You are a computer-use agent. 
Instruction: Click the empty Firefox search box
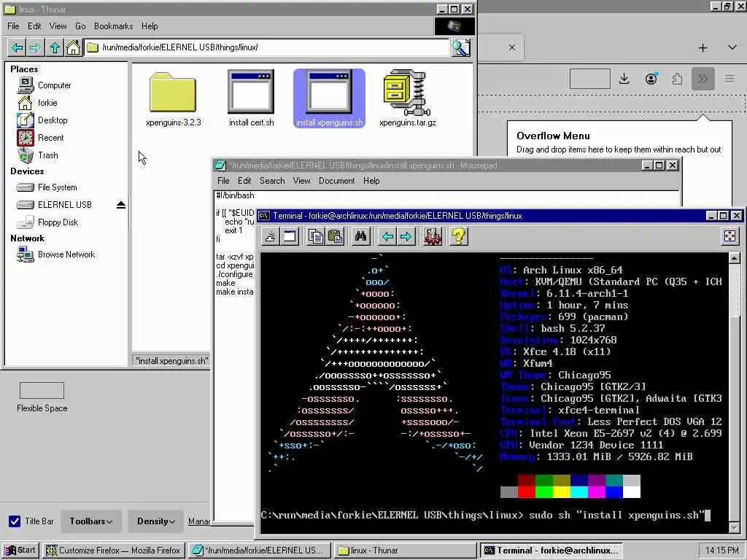pyautogui.click(x=589, y=79)
